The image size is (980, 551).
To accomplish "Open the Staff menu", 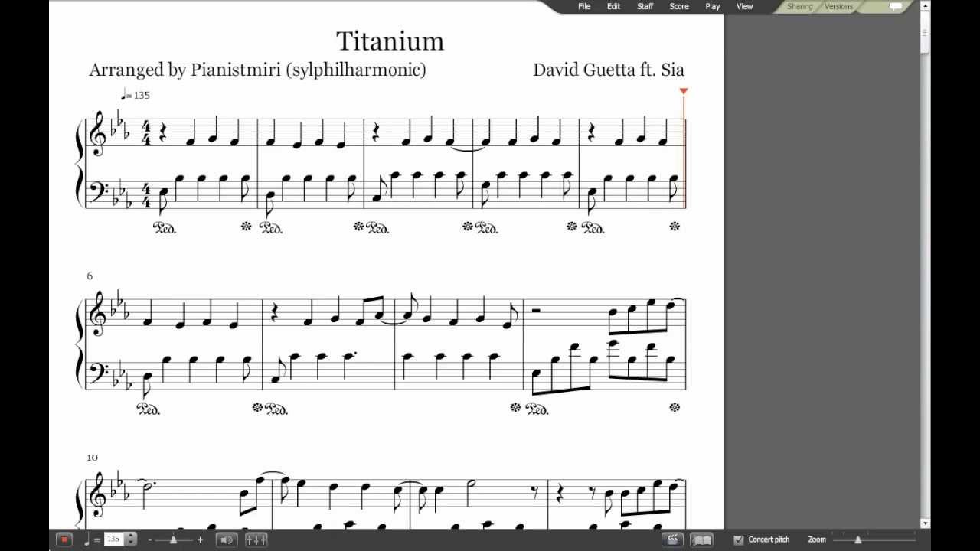I will (645, 6).
